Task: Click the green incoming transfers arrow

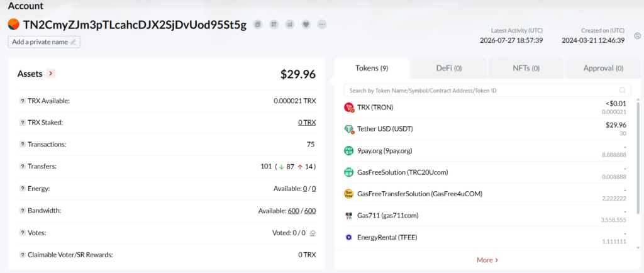Action: [x=281, y=167]
